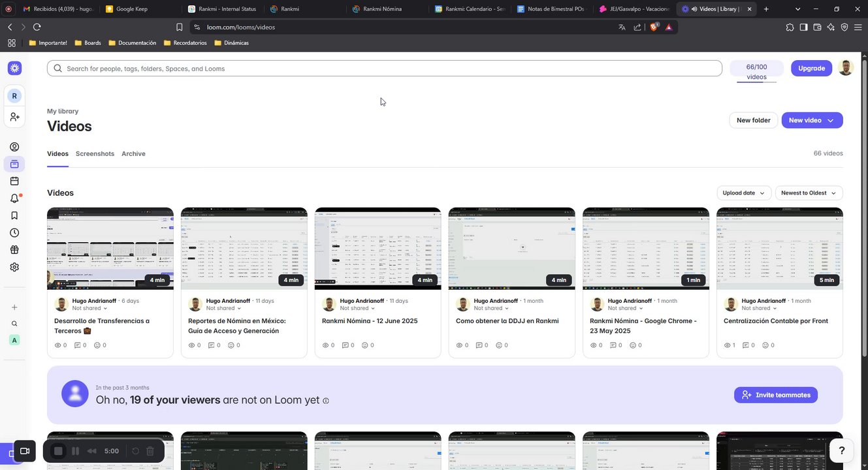Open the browser extensions puzzle icon
This screenshot has width=868, height=470.
790,27
